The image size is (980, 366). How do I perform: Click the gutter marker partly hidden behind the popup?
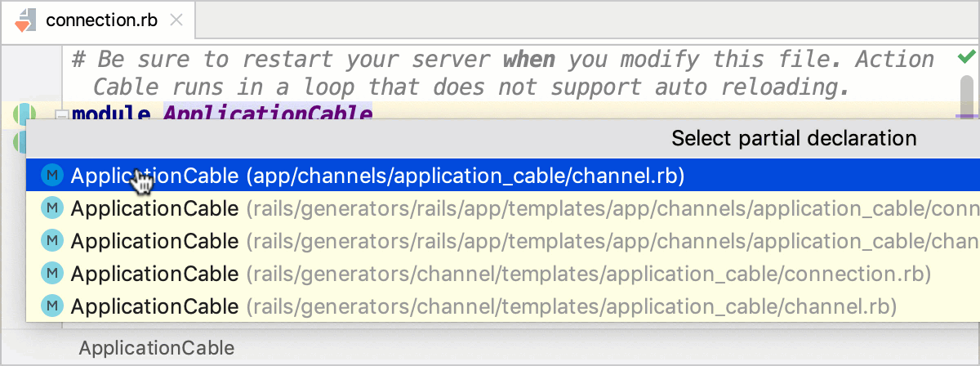(x=19, y=141)
